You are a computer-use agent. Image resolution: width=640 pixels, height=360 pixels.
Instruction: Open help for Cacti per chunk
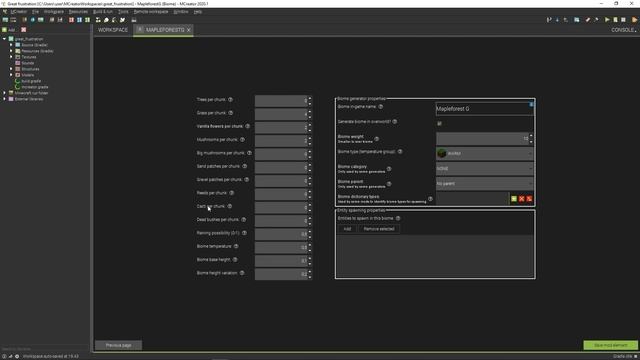(229, 207)
